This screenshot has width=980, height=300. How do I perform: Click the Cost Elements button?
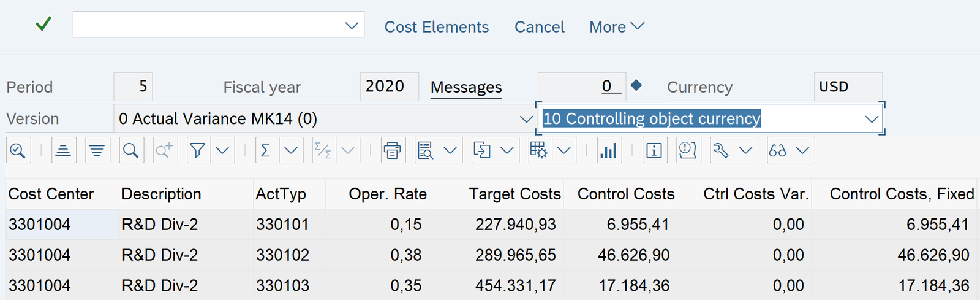(436, 27)
